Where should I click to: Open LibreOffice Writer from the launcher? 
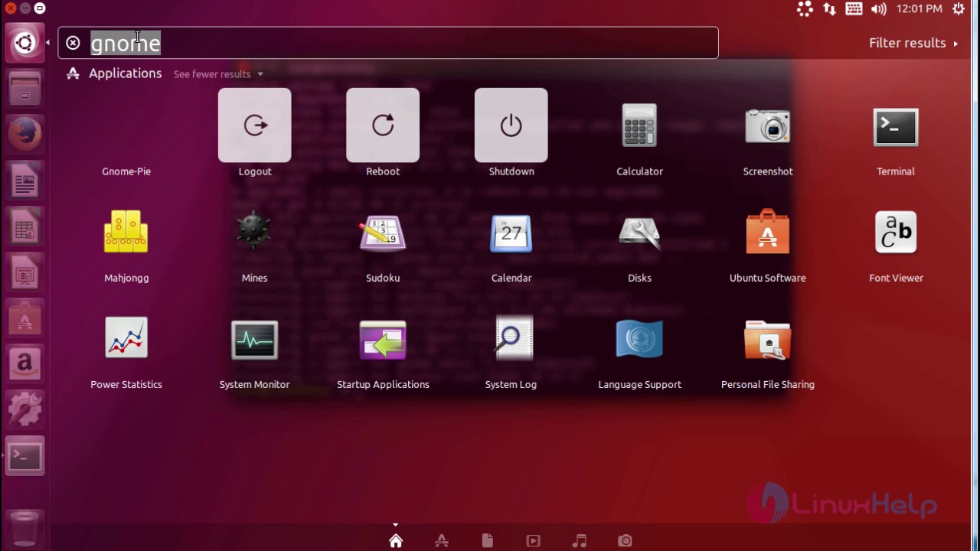click(24, 182)
